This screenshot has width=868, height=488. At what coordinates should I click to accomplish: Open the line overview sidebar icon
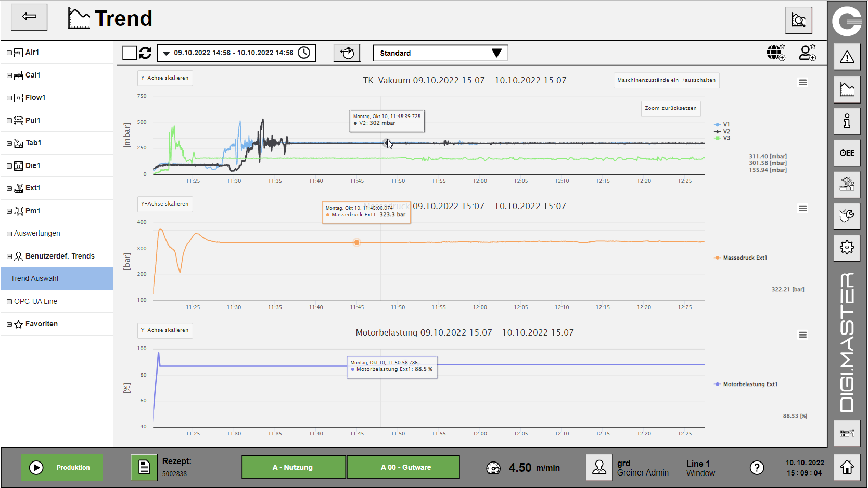tap(847, 433)
